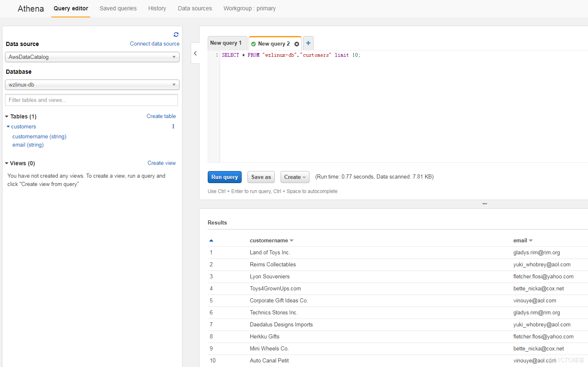Open the Data source AwsDataCatalog dropdown
The width and height of the screenshot is (588, 367).
click(92, 57)
